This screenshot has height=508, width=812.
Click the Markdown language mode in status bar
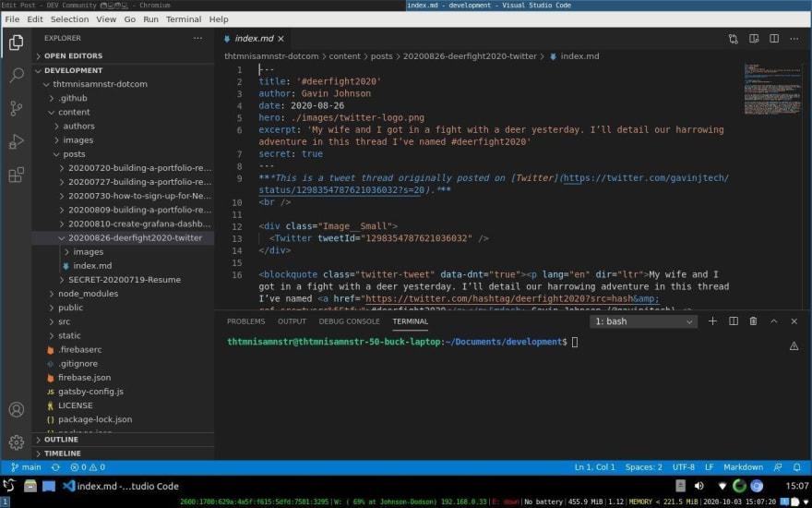(x=743, y=467)
